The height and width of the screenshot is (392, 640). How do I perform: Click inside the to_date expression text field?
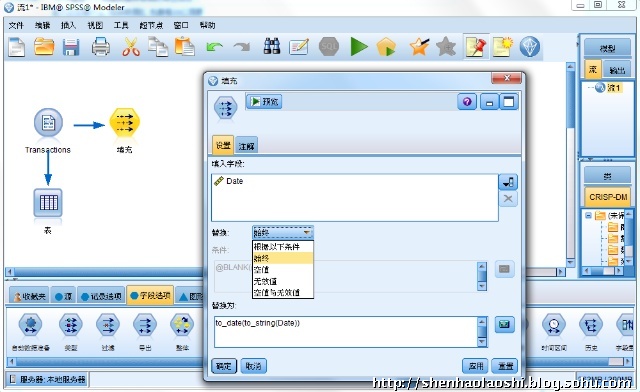(x=345, y=332)
